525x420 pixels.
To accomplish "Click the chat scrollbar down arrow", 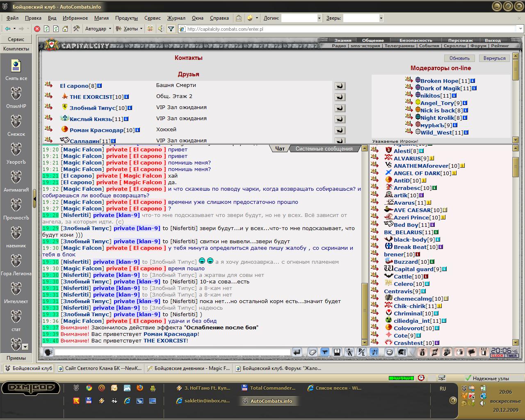I will click(365, 342).
